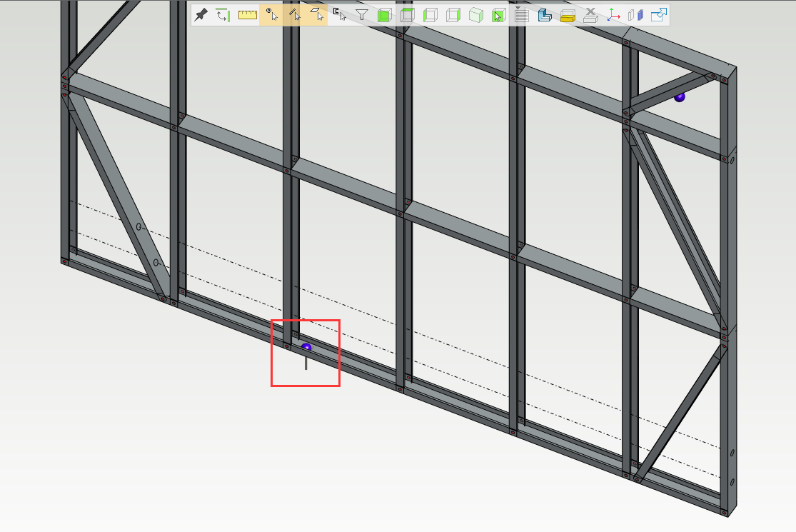This screenshot has height=532, width=796.
Task: Toggle the edge selection filter
Action: [x=294, y=15]
